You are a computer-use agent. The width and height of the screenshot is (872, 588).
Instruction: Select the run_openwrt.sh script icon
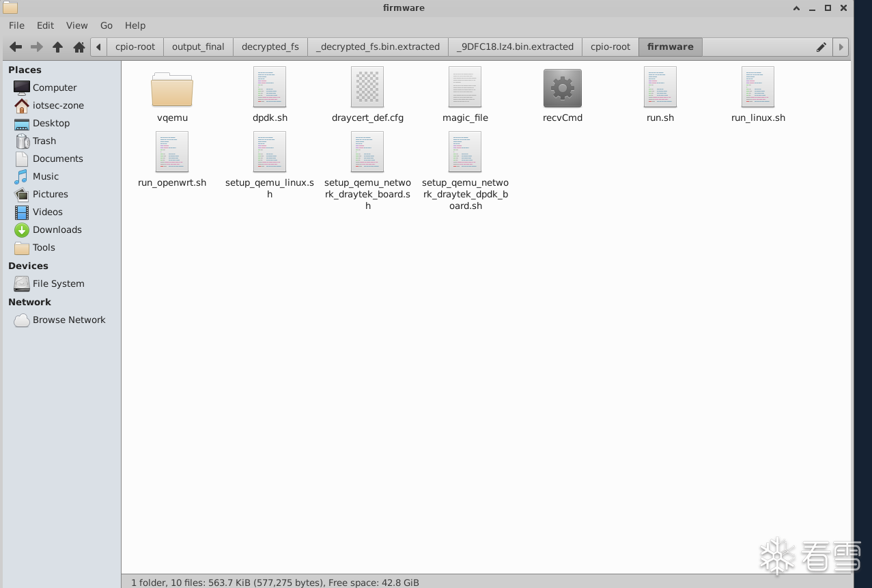(x=172, y=152)
